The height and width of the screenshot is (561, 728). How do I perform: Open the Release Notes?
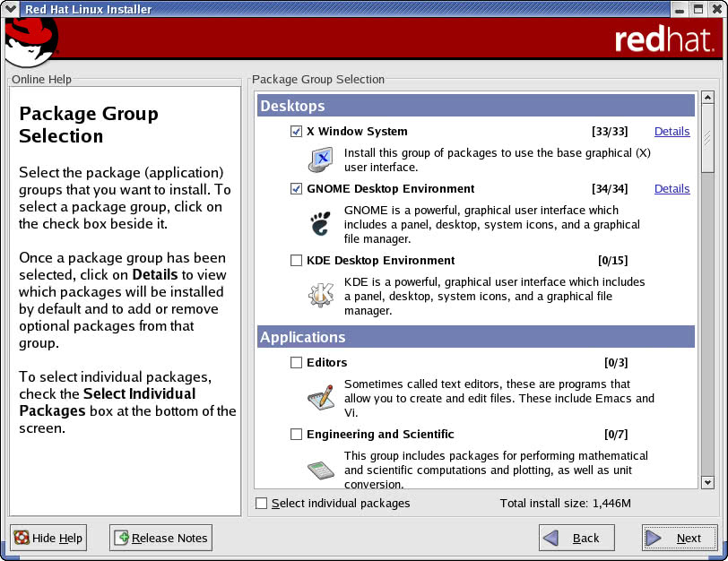coord(161,538)
